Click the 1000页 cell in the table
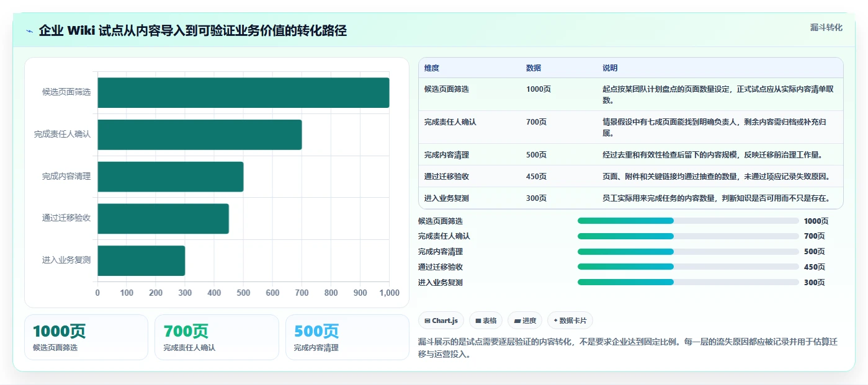The width and height of the screenshot is (868, 385). (x=539, y=89)
